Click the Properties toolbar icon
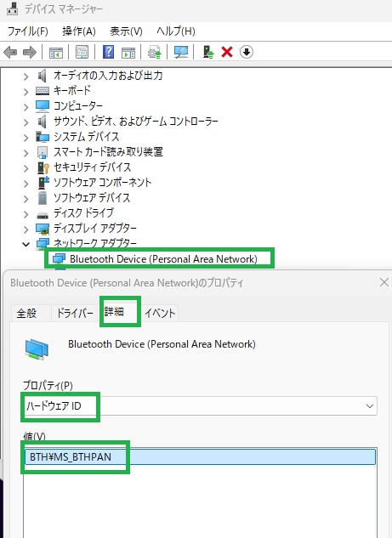The width and height of the screenshot is (392, 538). pos(82,52)
